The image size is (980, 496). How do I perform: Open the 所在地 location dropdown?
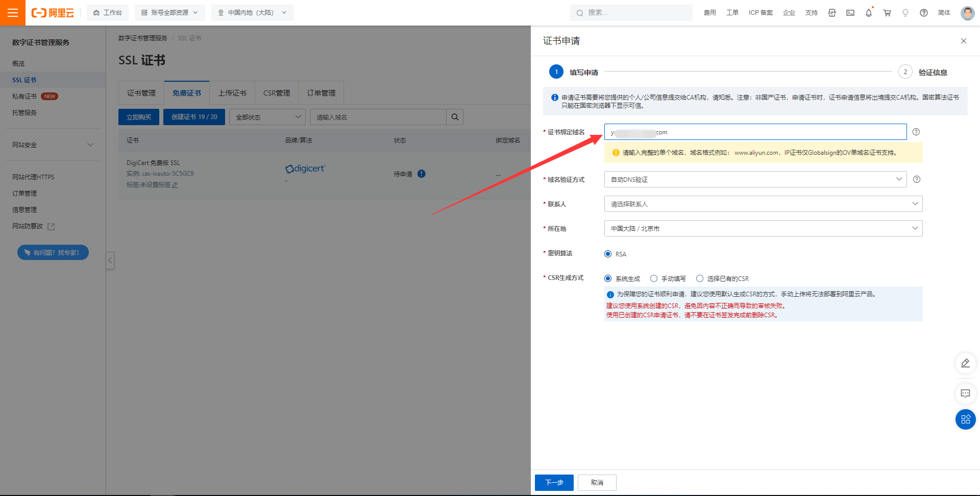(x=764, y=228)
